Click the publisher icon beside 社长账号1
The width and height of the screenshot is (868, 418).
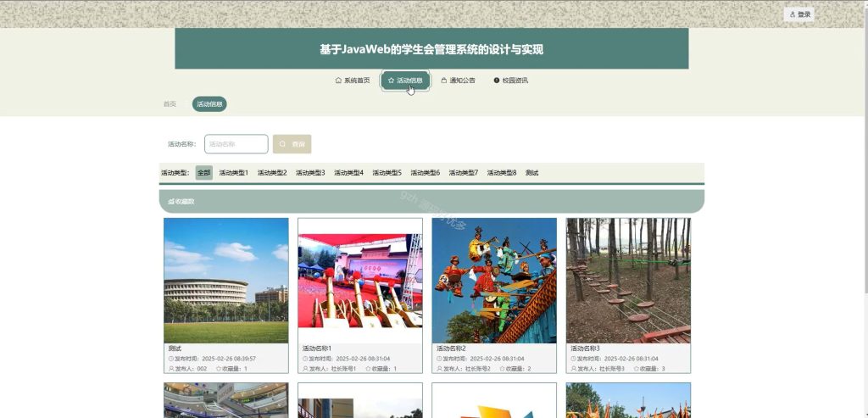[x=305, y=369]
